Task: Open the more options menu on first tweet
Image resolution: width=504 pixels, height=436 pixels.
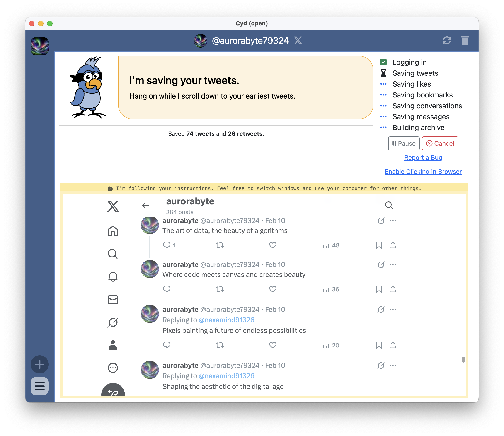Action: coord(393,221)
